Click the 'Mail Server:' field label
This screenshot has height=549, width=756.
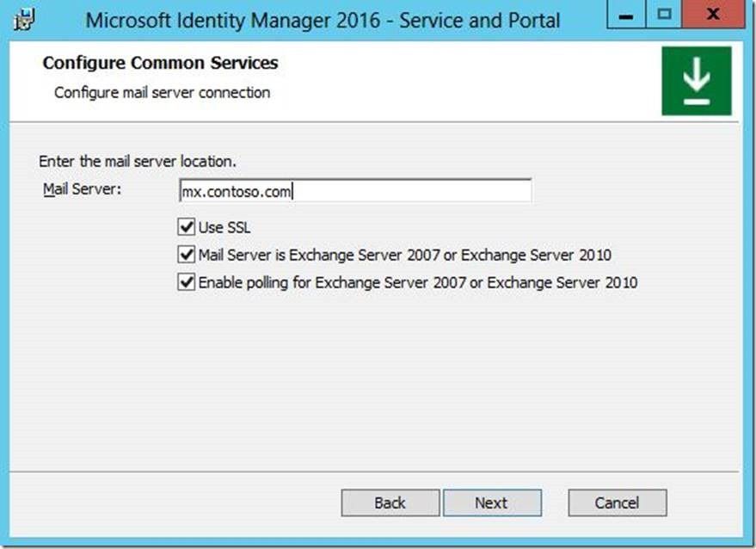click(x=82, y=189)
